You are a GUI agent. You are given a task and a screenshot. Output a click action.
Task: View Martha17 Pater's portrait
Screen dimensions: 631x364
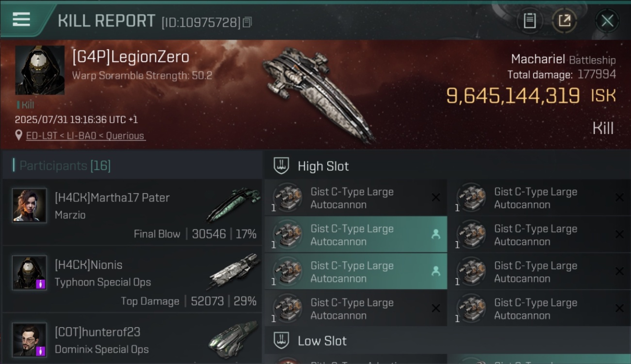click(30, 205)
